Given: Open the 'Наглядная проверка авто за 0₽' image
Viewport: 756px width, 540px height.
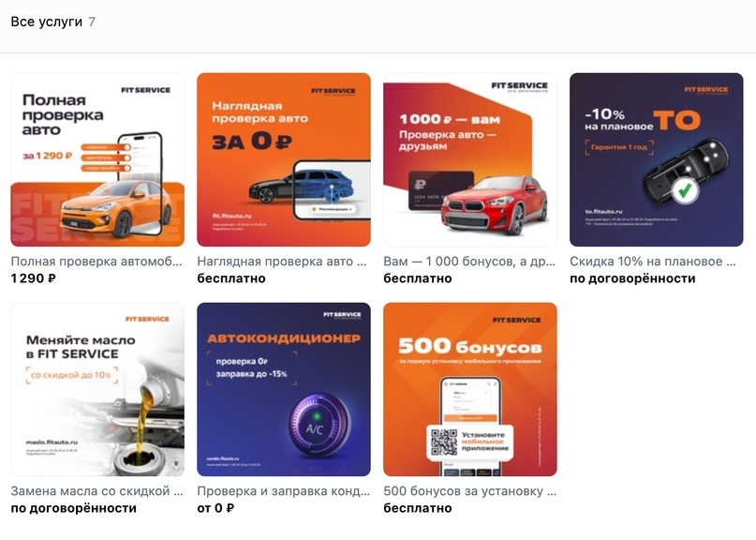Looking at the screenshot, I should click(284, 159).
